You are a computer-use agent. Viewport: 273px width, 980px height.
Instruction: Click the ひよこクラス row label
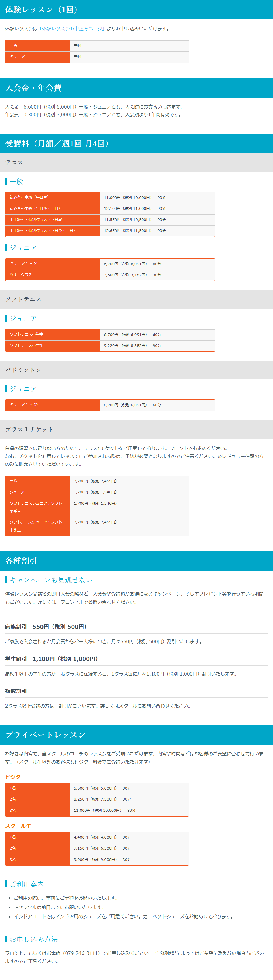tap(21, 275)
